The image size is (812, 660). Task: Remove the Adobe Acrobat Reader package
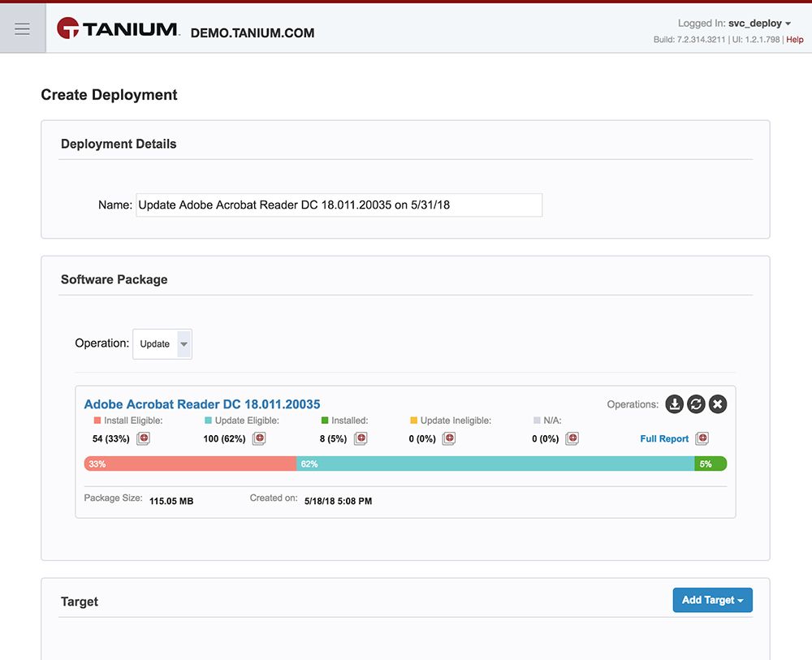[718, 403]
